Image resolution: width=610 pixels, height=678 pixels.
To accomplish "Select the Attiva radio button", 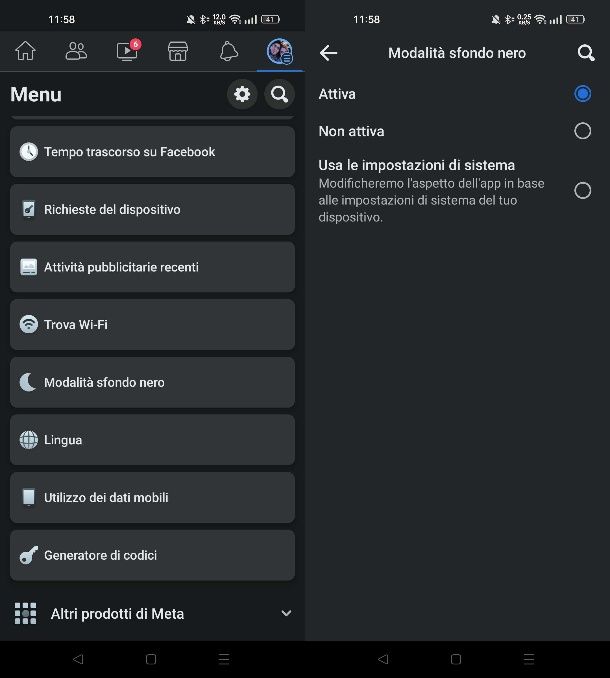I will pos(582,94).
